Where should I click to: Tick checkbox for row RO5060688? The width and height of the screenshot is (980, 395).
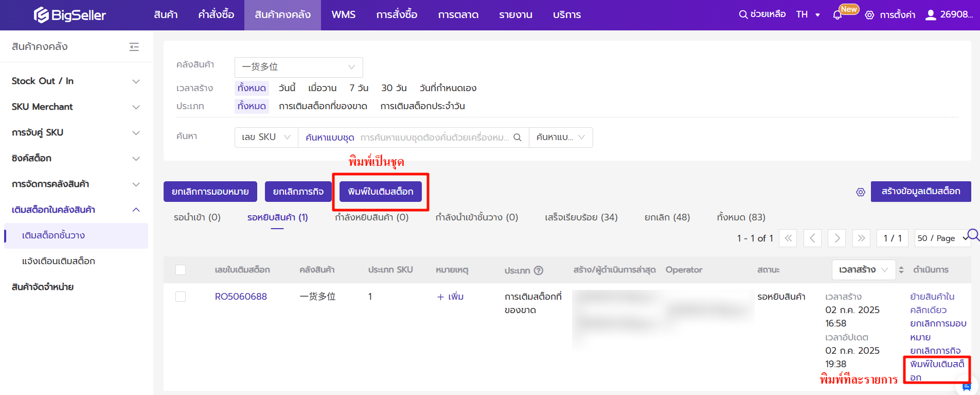click(x=181, y=297)
